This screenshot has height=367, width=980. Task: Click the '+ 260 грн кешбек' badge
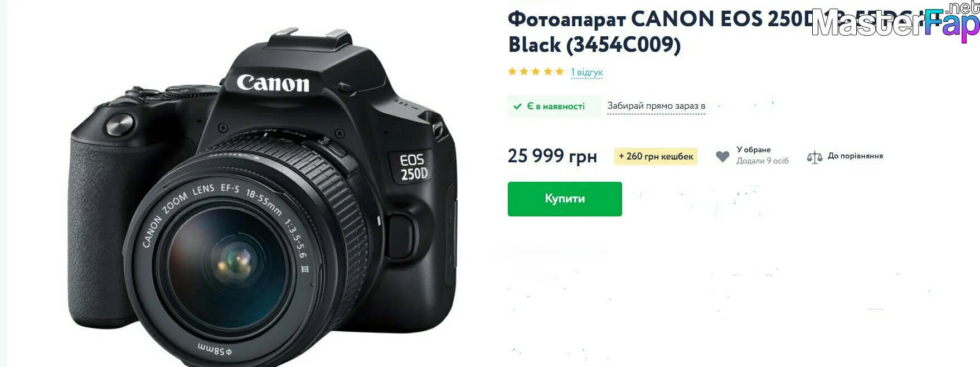click(656, 157)
